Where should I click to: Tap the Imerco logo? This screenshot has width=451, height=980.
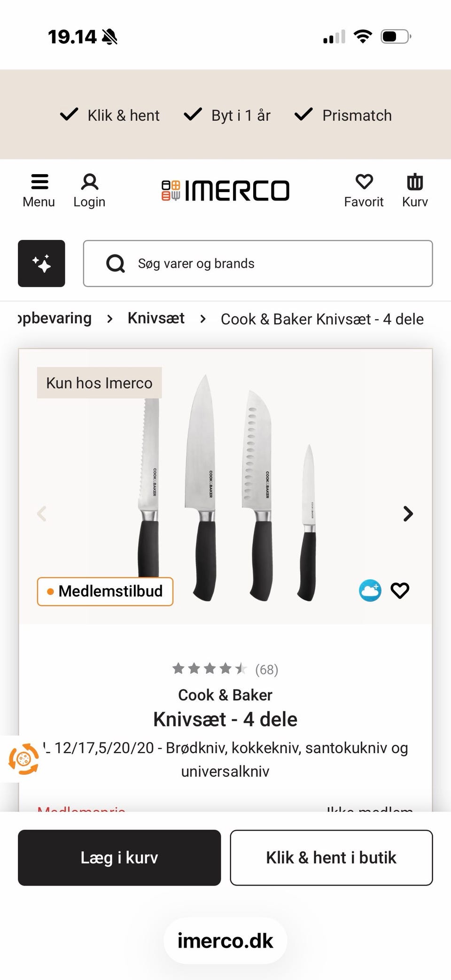tap(225, 191)
